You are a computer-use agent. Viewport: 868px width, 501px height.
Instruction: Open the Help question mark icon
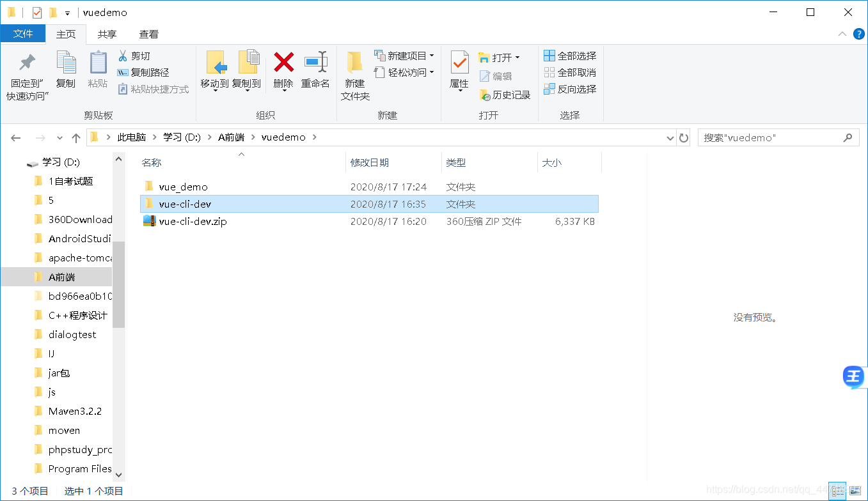point(858,33)
